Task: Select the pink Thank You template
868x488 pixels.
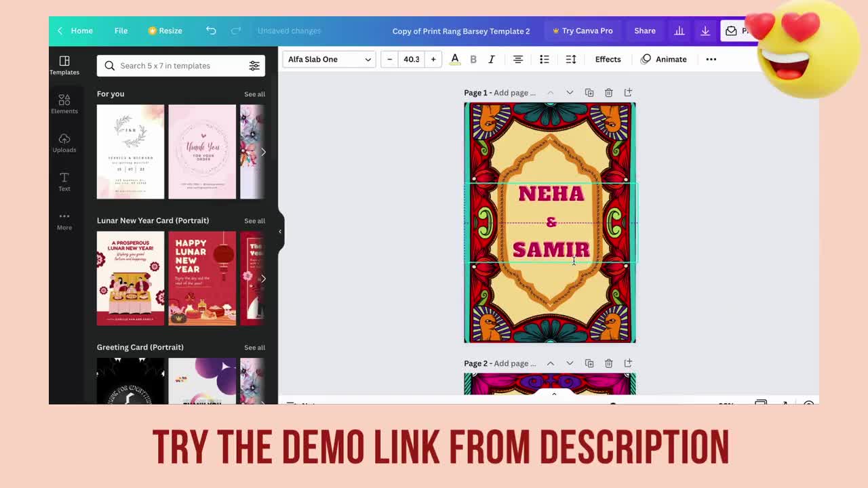Action: coord(202,152)
